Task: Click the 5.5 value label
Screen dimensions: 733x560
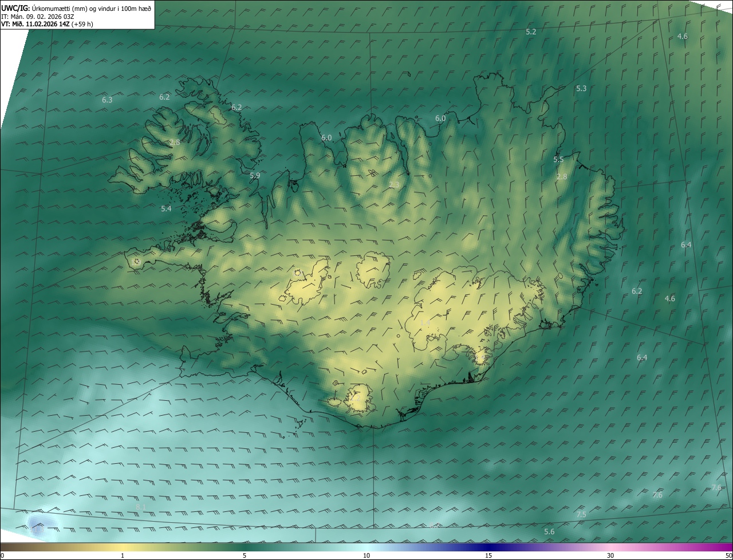Action: pyautogui.click(x=558, y=159)
